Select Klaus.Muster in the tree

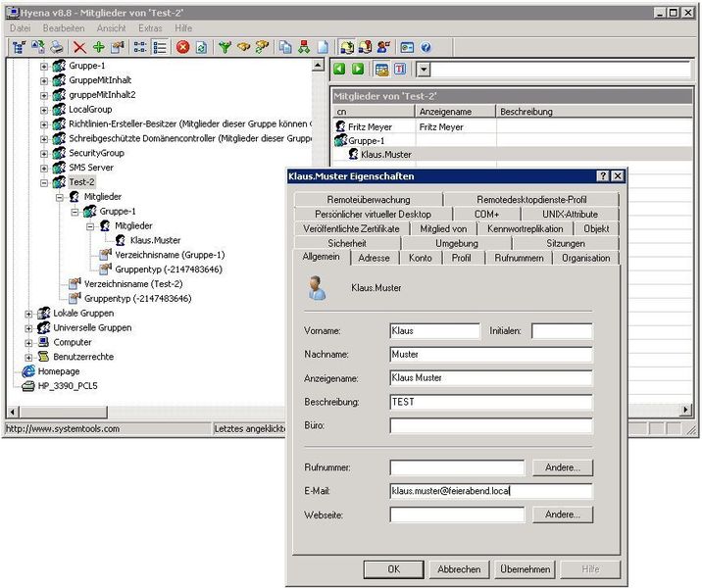click(x=155, y=241)
